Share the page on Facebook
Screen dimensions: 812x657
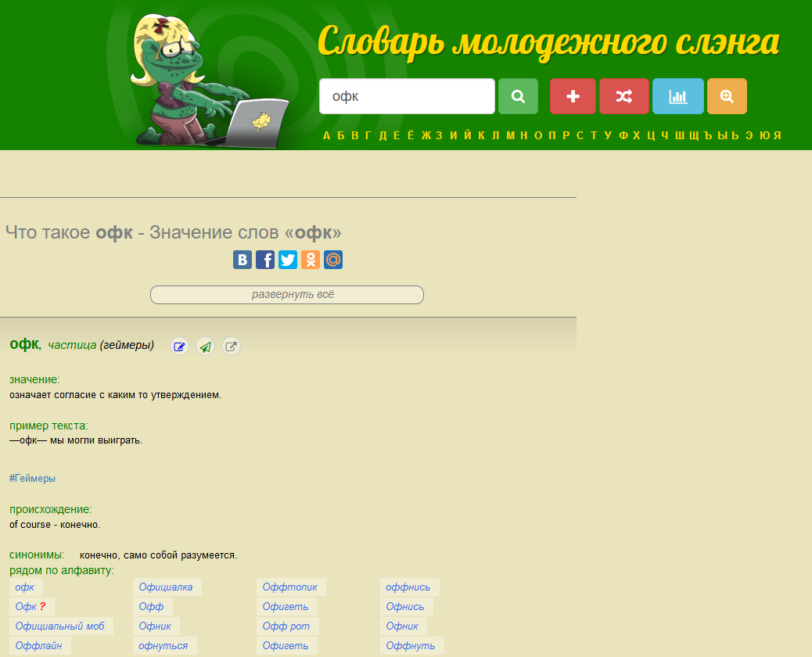coord(265,260)
